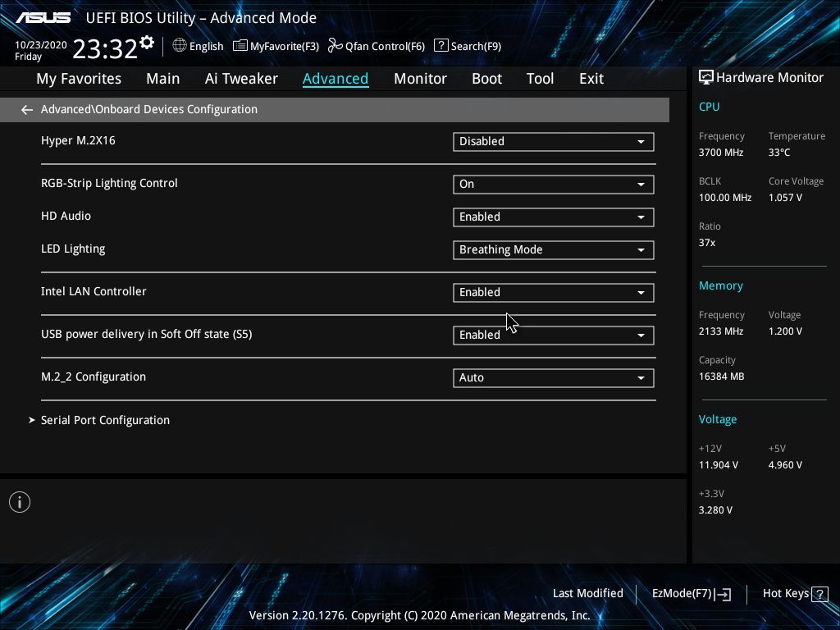The image size is (840, 630).
Task: Click the Memory heading in Hardware Monitor
Action: [x=720, y=285]
